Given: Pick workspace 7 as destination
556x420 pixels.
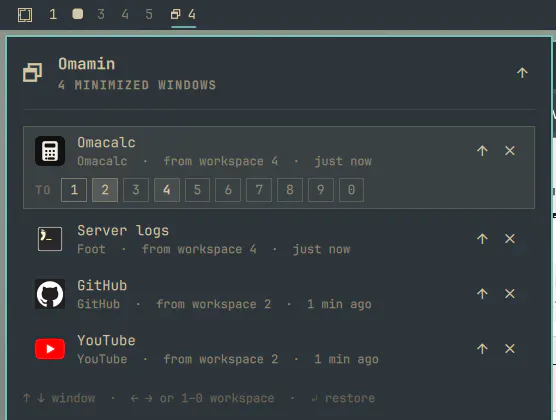Looking at the screenshot, I should [x=259, y=190].
